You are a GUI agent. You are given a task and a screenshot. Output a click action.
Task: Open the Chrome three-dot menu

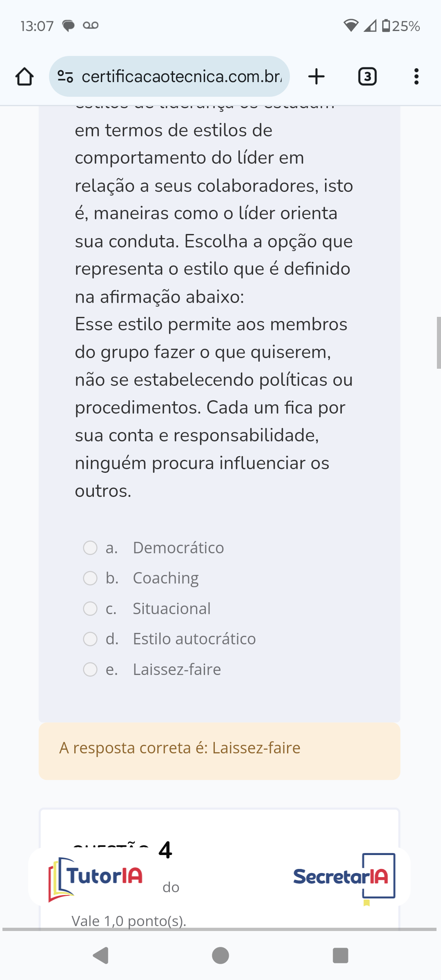[416, 76]
